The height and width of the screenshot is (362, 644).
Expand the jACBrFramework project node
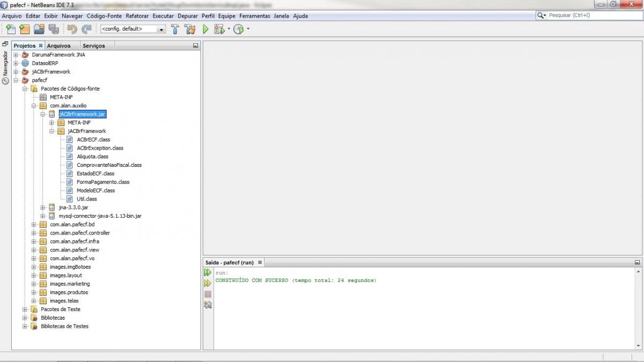pos(16,72)
